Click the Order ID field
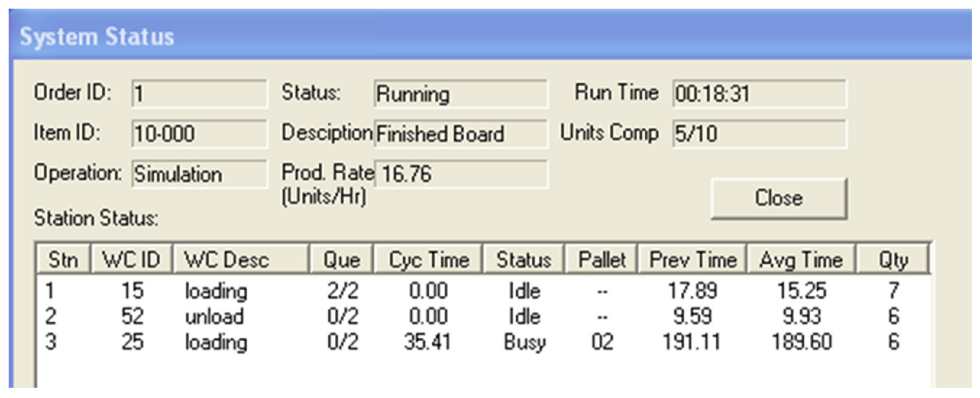Screen dimensions: 980x398 click(199, 94)
